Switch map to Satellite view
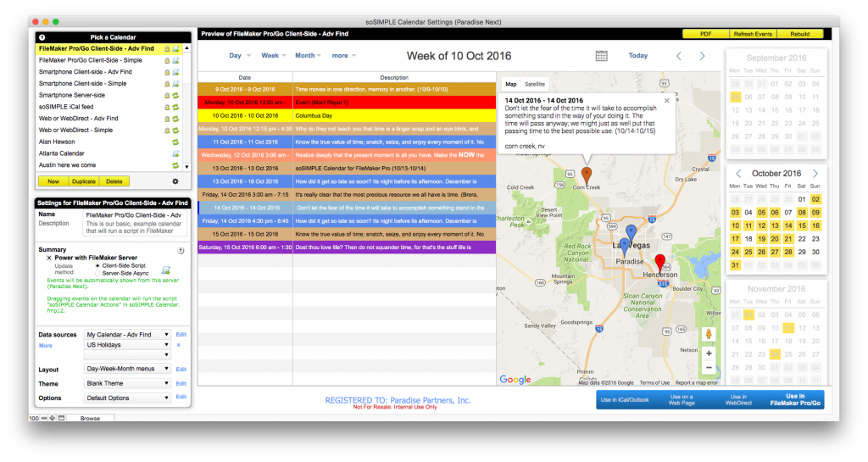 pos(535,84)
